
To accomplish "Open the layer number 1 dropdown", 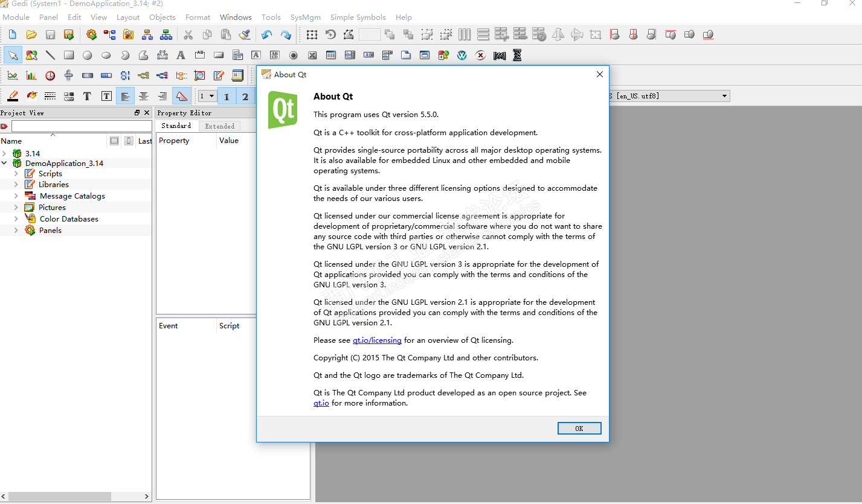I will click(x=208, y=96).
